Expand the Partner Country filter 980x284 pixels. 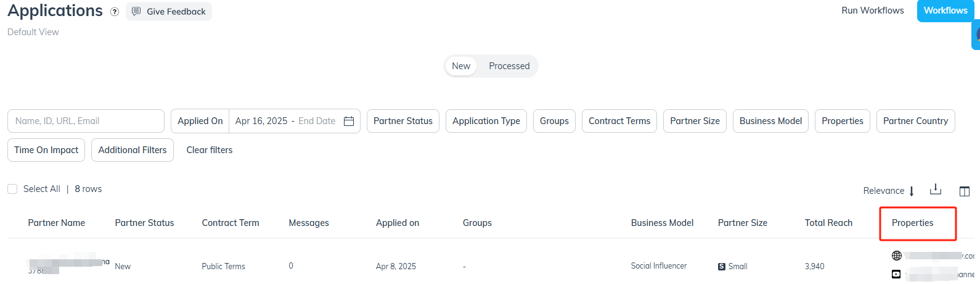pos(915,121)
